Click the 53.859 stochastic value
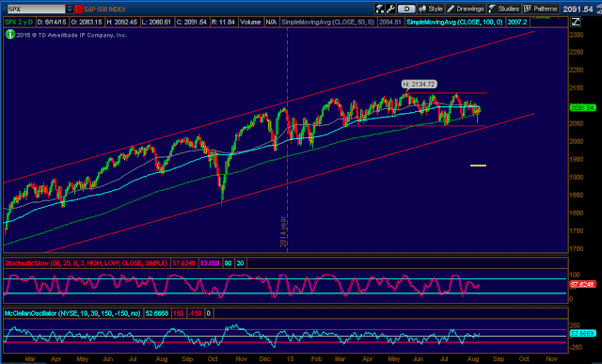The width and height of the screenshot is (602, 364). click(x=209, y=263)
